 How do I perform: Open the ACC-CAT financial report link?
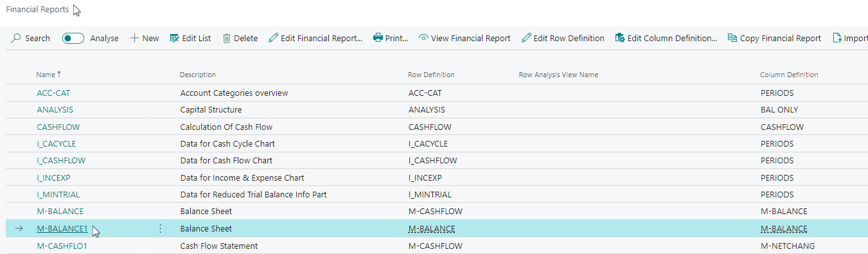point(54,93)
